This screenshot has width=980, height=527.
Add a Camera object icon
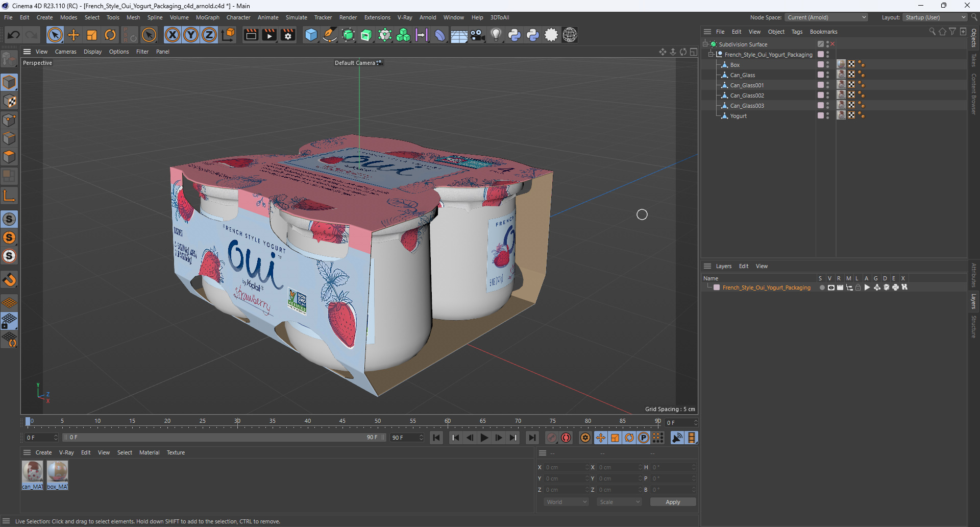(477, 35)
